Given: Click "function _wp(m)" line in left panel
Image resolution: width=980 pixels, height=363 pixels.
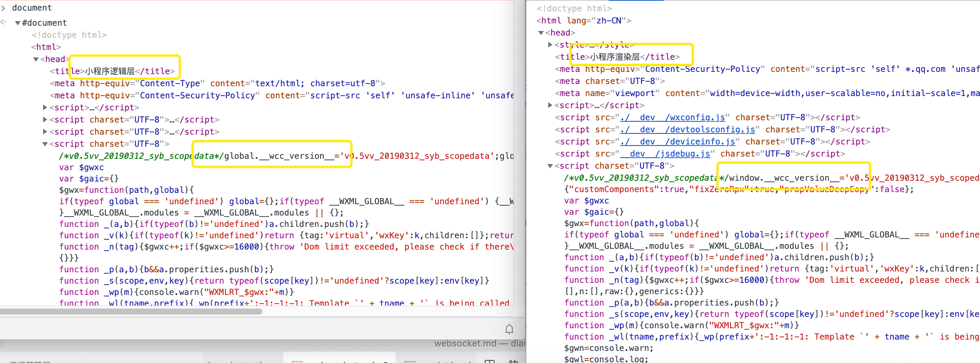Looking at the screenshot, I should point(177,292).
